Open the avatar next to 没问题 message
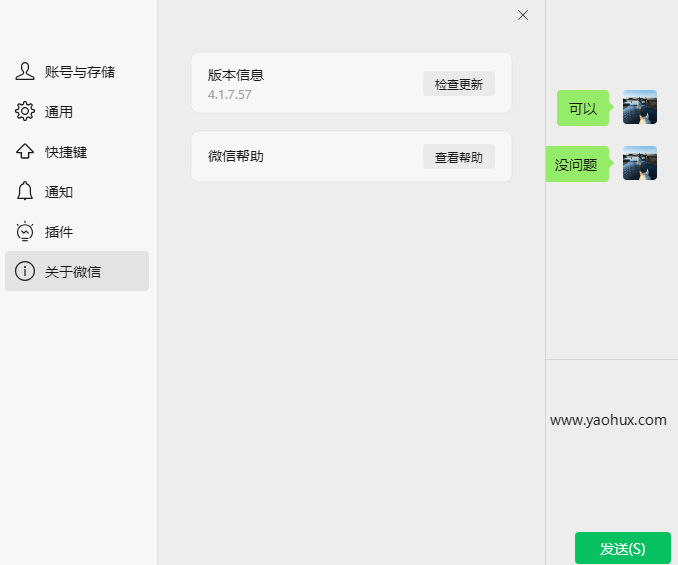 (x=640, y=163)
